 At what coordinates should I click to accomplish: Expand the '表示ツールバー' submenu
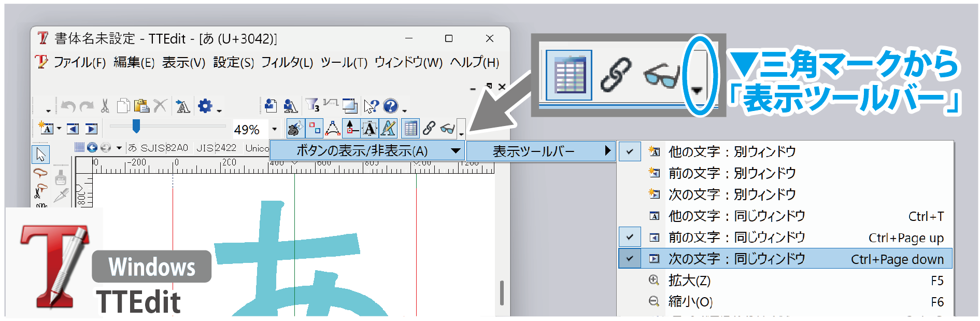pos(541,151)
